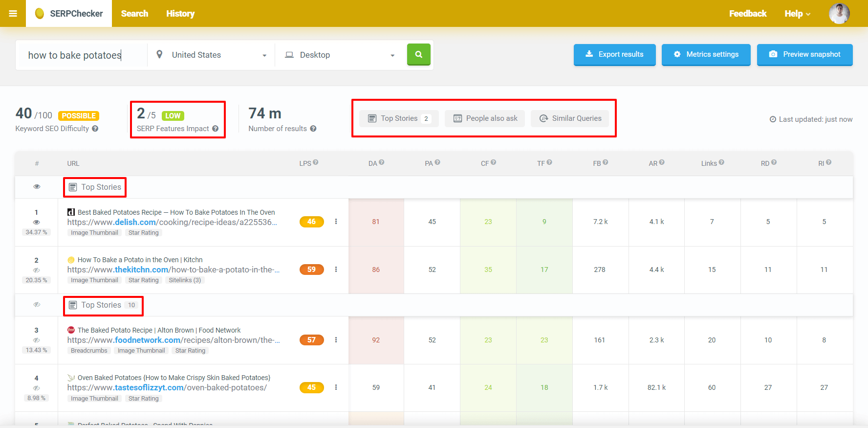This screenshot has width=868, height=428.
Task: Click the SERPChecker logo tab
Action: (69, 14)
